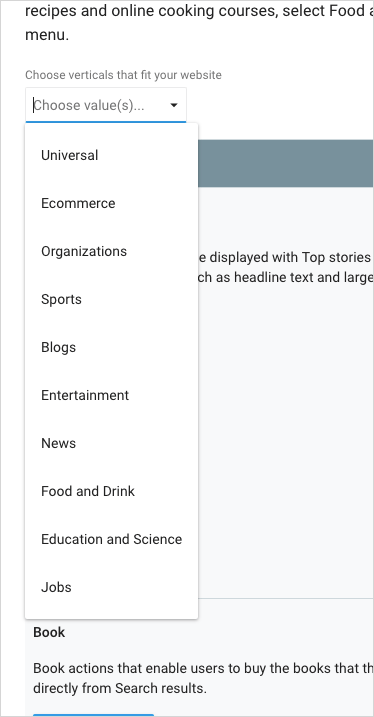Screen dimensions: 374x717
Task: Click the Book section heading
Action: click(49, 632)
